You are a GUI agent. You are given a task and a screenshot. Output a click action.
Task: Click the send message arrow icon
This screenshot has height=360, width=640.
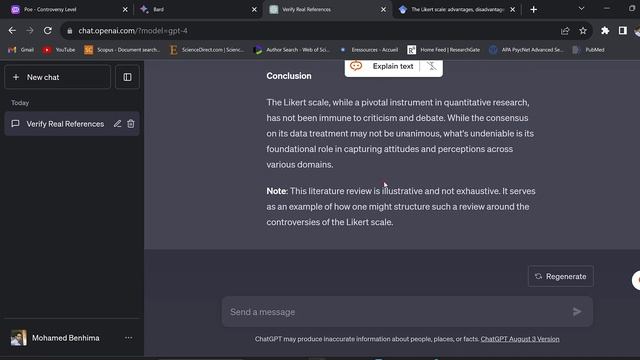point(577,312)
